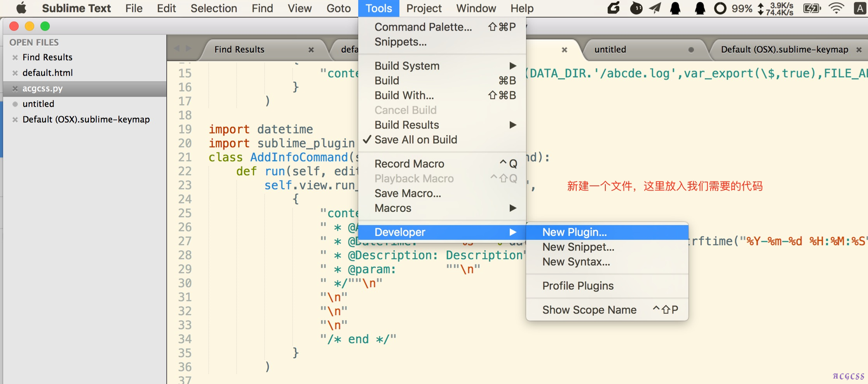Click the network speed indicator
The image size is (868, 384).
tap(776, 9)
